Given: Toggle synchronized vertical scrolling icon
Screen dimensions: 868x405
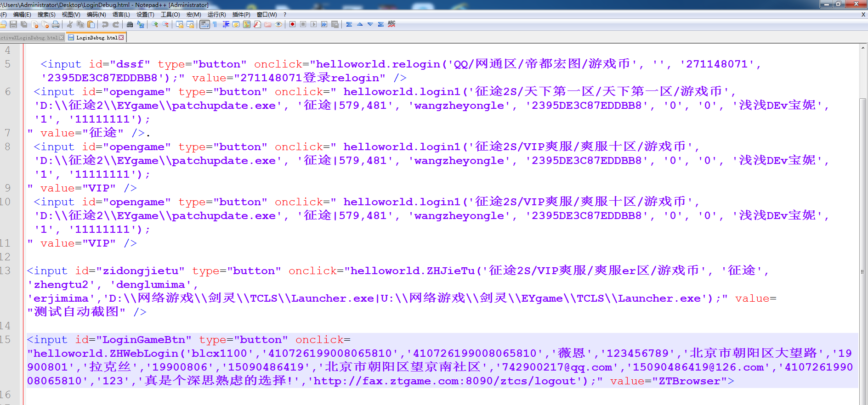Looking at the screenshot, I should [180, 24].
